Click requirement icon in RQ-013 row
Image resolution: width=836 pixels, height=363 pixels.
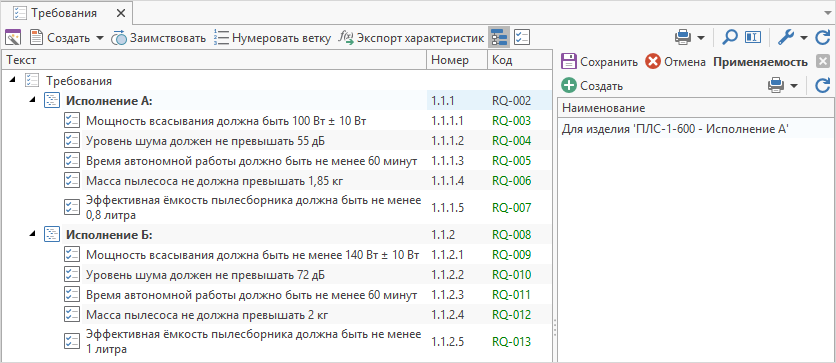(x=71, y=342)
